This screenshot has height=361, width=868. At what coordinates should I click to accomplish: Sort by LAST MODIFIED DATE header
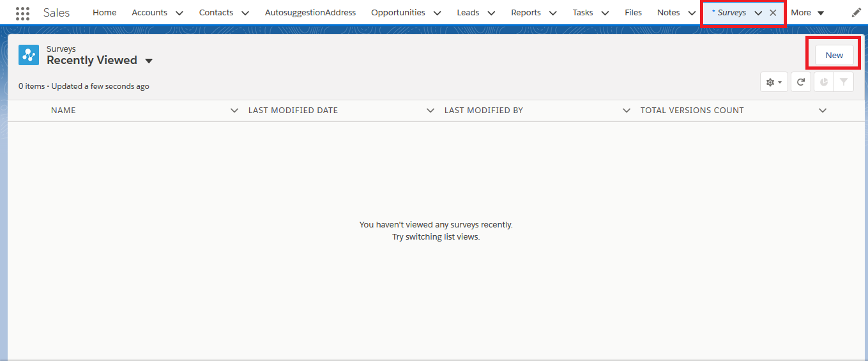click(x=293, y=111)
